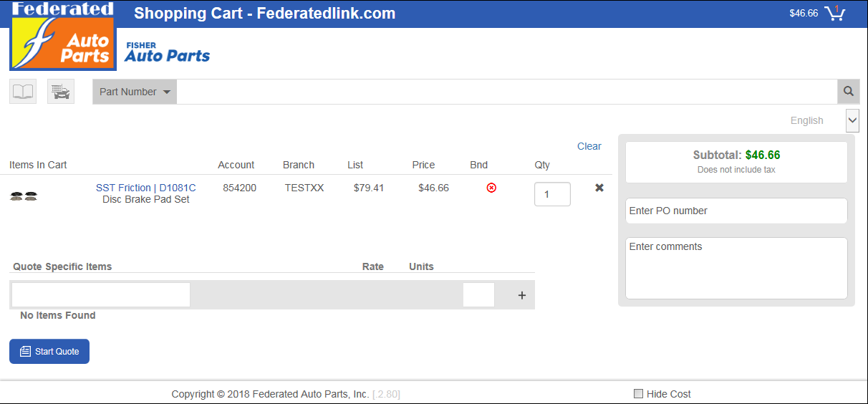Click the List column header
Screen dimensions: 868x404
(x=355, y=165)
